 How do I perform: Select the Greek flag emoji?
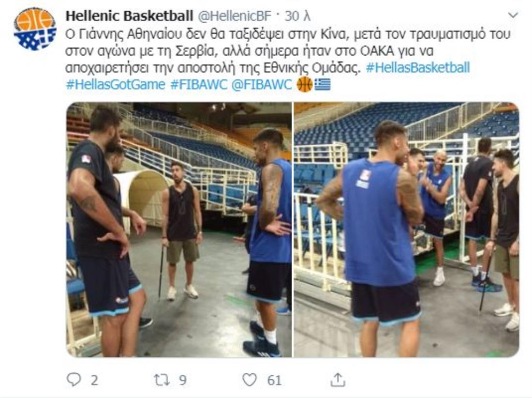tap(322, 85)
